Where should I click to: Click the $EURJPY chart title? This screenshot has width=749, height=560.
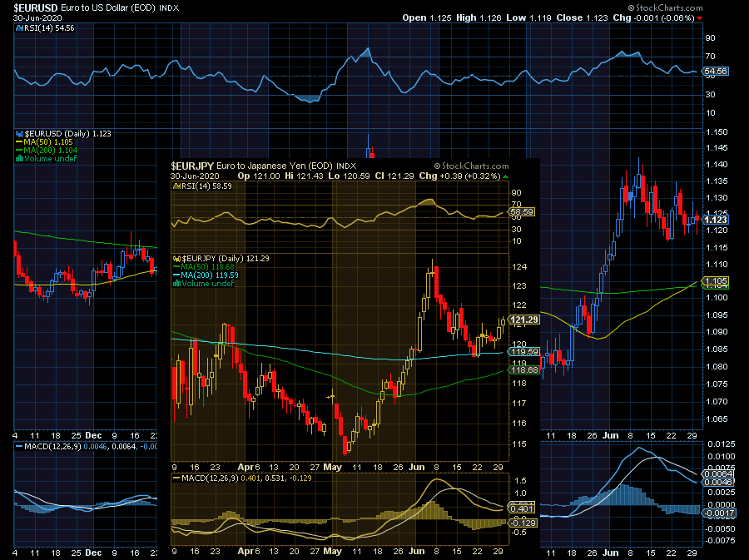192,166
